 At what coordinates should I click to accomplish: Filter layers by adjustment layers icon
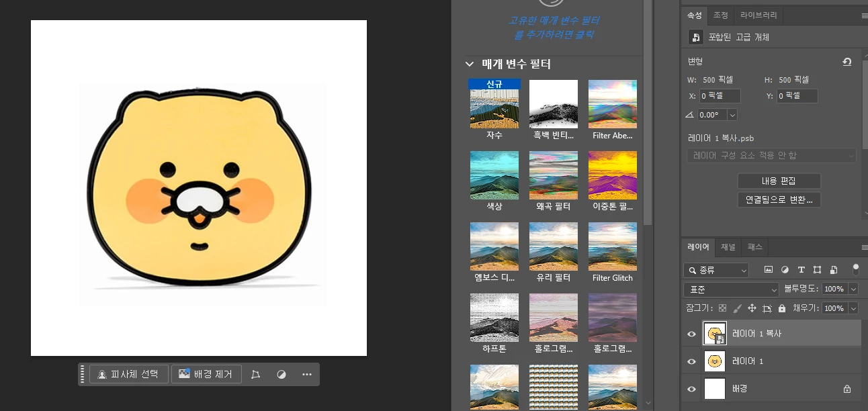[785, 270]
